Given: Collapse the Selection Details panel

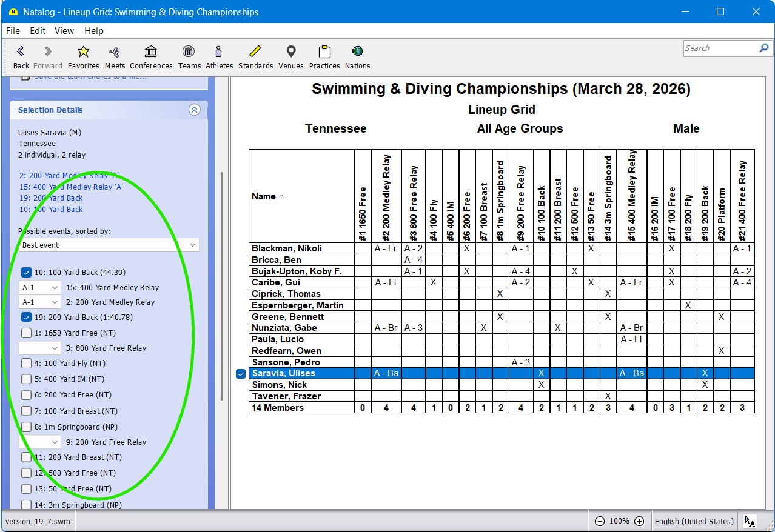Looking at the screenshot, I should [194, 110].
